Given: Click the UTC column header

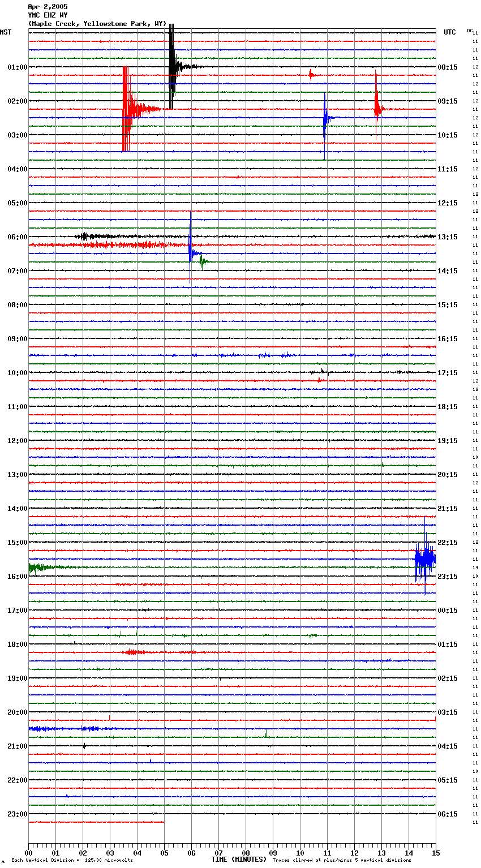Looking at the screenshot, I should [x=450, y=32].
